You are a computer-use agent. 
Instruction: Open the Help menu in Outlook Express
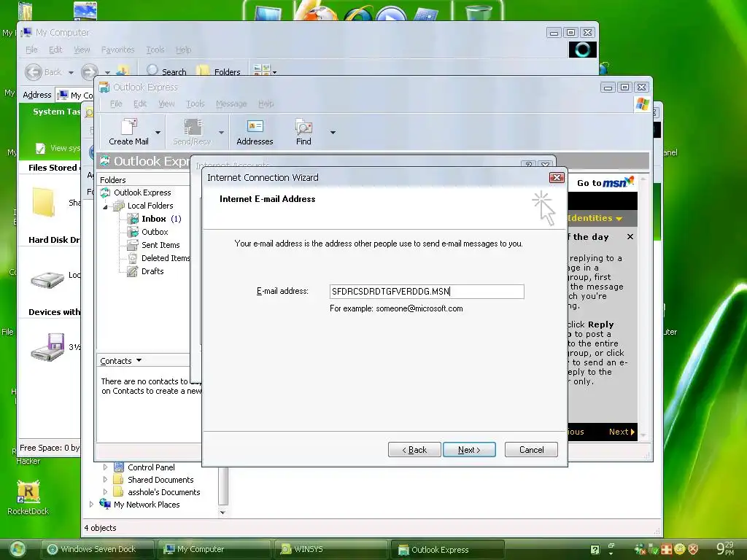(x=266, y=104)
